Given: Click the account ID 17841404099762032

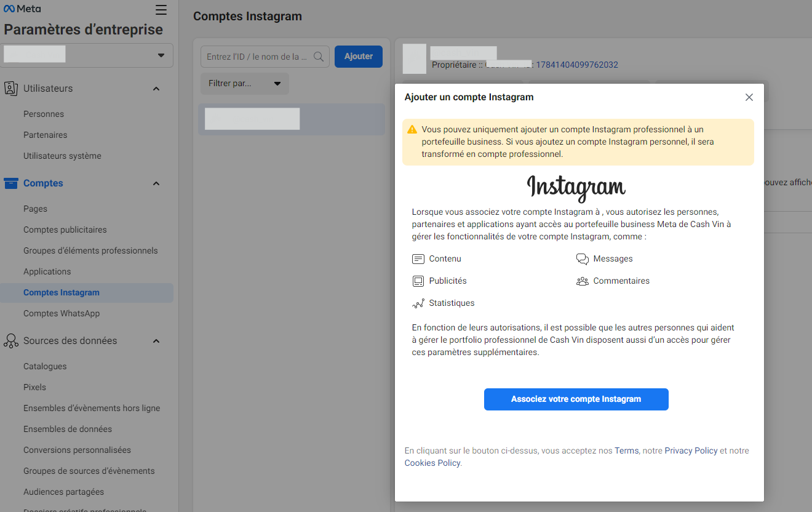Looking at the screenshot, I should [577, 65].
